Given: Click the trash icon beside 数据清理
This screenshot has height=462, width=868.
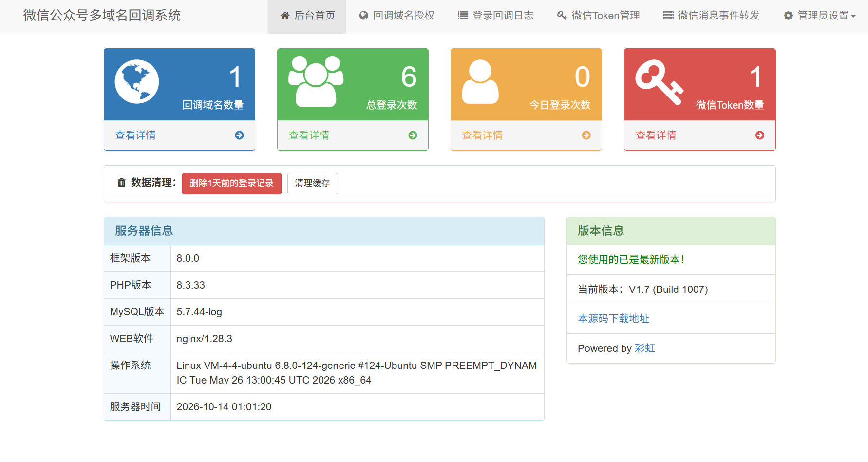Looking at the screenshot, I should (121, 183).
